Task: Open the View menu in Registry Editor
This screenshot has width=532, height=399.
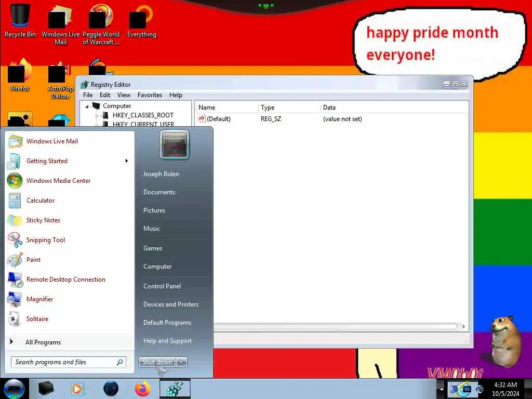Action: click(124, 95)
